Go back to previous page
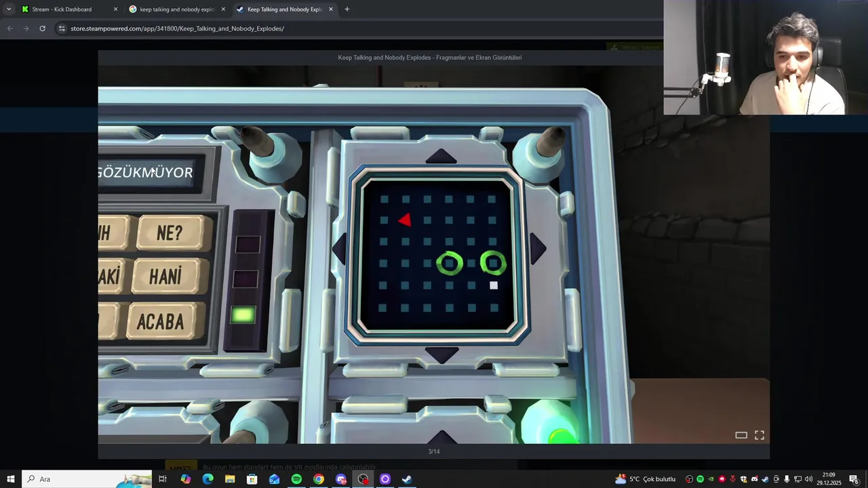 [9, 28]
